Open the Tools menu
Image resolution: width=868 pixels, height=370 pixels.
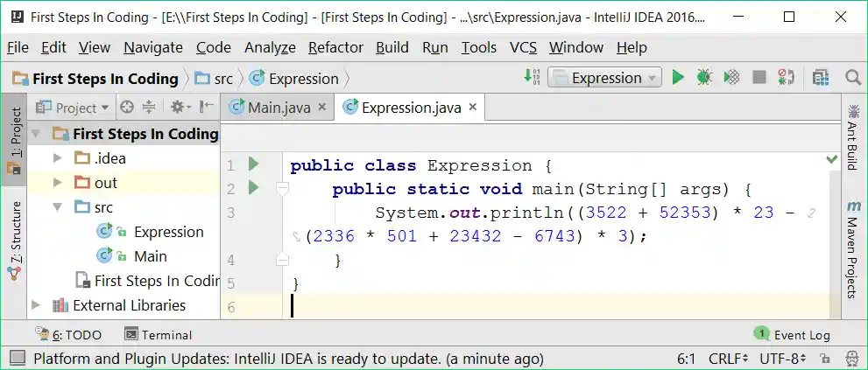(x=479, y=47)
